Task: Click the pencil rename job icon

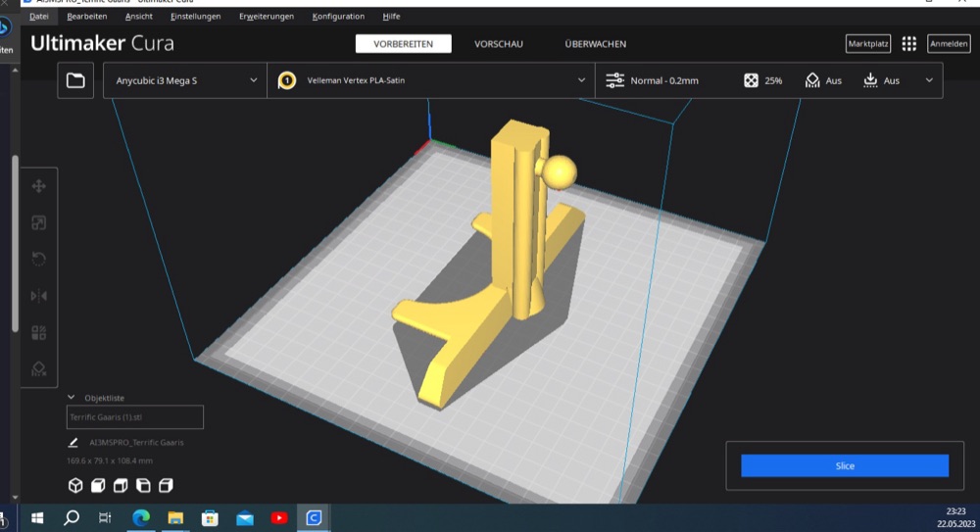Action: click(x=73, y=442)
